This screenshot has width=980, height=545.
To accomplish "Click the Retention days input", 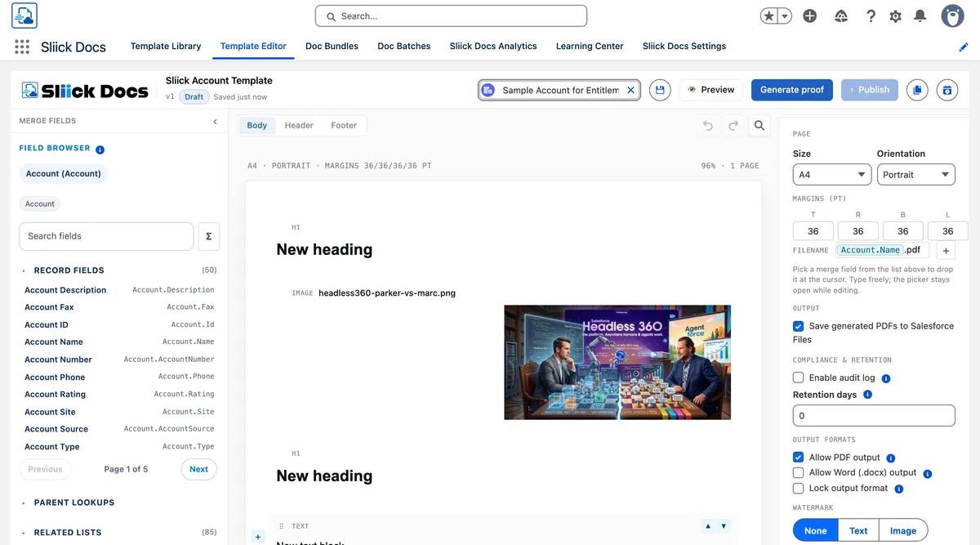I will (x=874, y=415).
